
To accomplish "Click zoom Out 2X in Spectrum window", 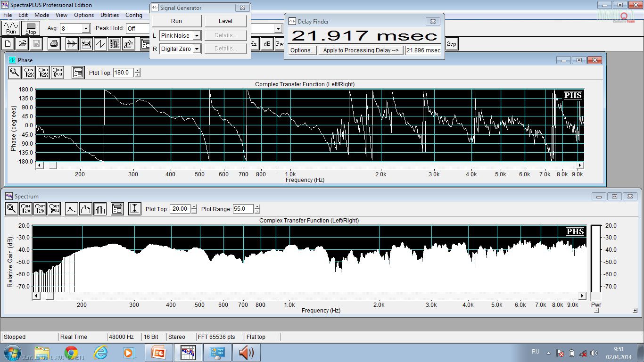I will [40, 209].
